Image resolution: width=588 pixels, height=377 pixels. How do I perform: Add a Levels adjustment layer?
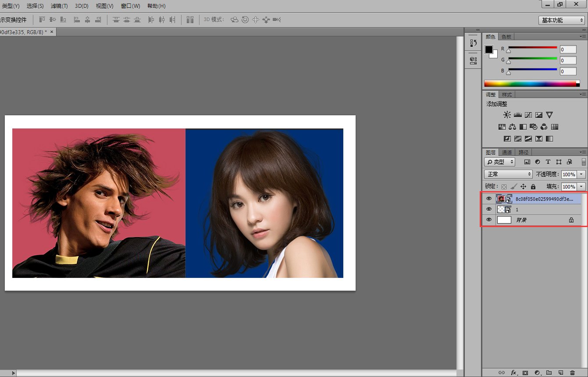tap(517, 115)
